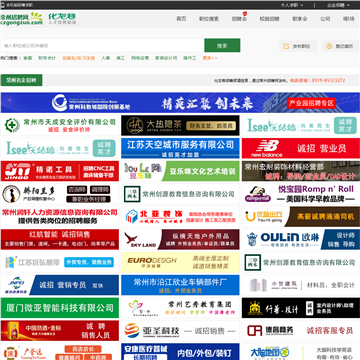Click the JNPO blue circular logo

click(17, 284)
